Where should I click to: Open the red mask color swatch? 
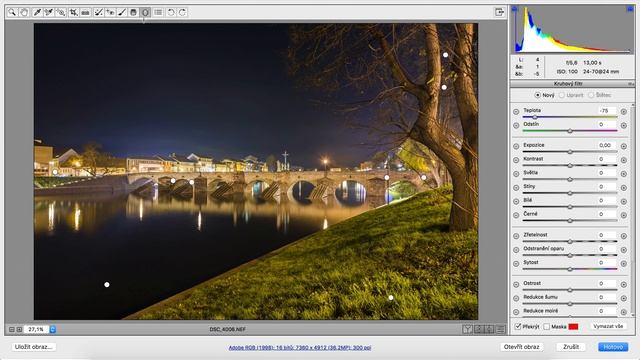(x=573, y=327)
